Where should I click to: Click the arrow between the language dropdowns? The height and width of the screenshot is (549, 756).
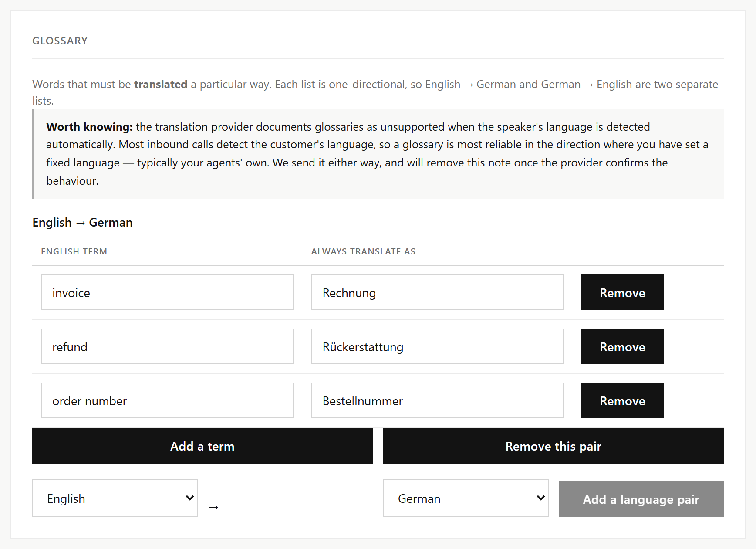click(213, 508)
